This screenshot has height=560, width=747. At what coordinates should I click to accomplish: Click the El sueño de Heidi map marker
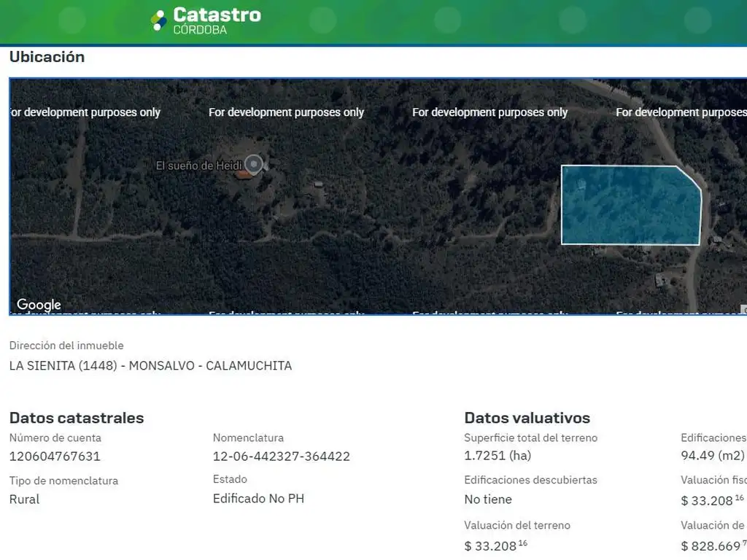coord(254,165)
